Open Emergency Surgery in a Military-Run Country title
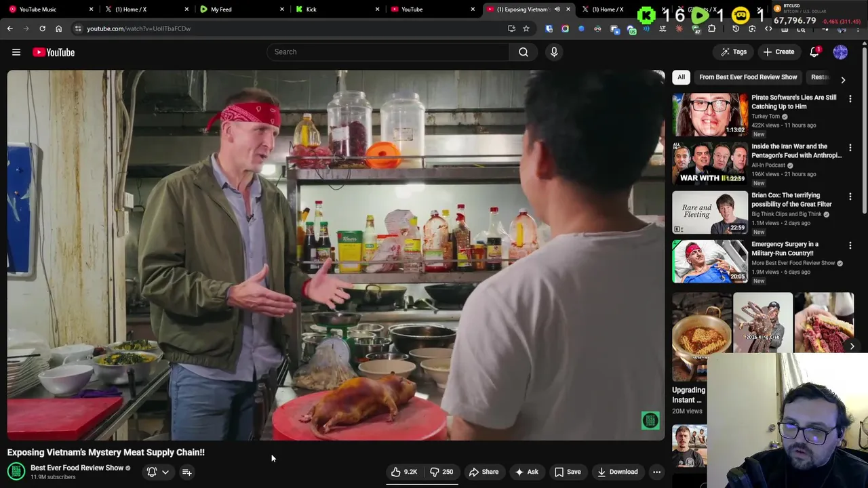This screenshot has width=868, height=488. click(785, 248)
